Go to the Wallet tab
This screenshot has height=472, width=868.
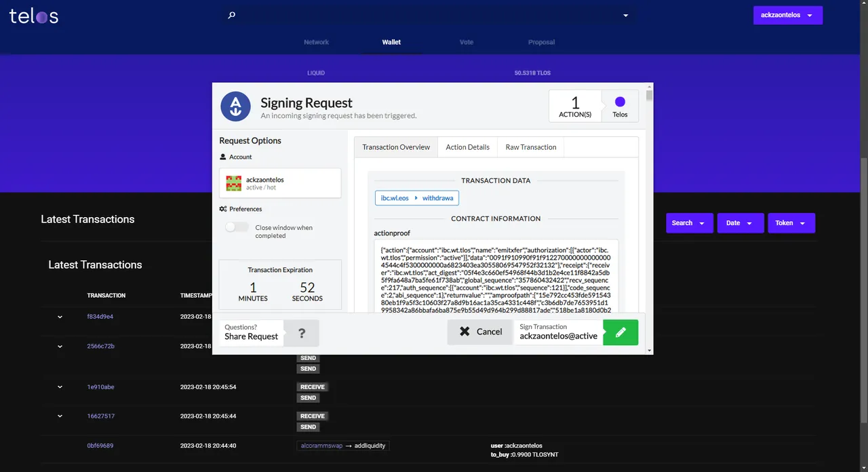[x=391, y=42]
